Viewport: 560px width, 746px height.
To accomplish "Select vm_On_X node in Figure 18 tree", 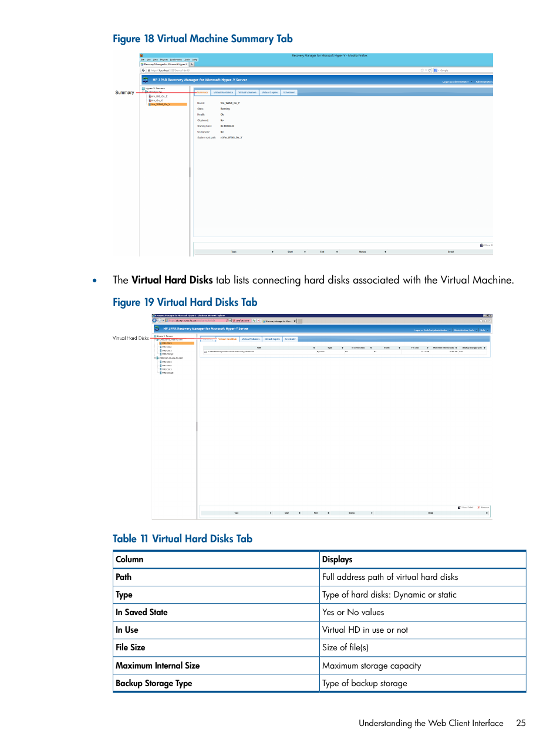I will pyautogui.click(x=156, y=100).
